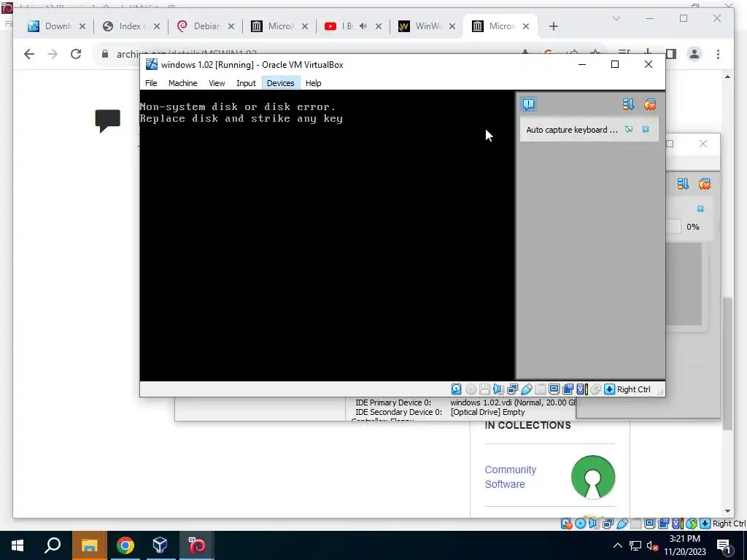Open mouse integration indicator in windows 1.02 status bar
This screenshot has height=560, width=747.
pos(595,389)
